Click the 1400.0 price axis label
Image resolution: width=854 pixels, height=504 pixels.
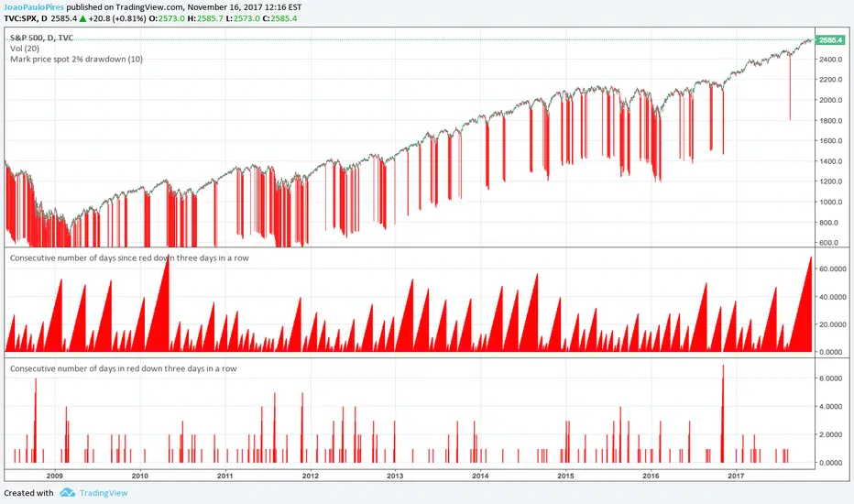(830, 161)
